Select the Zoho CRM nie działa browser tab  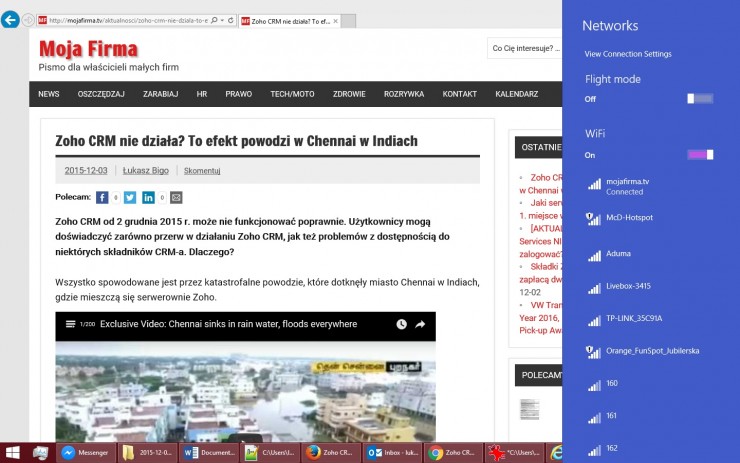(x=290, y=21)
